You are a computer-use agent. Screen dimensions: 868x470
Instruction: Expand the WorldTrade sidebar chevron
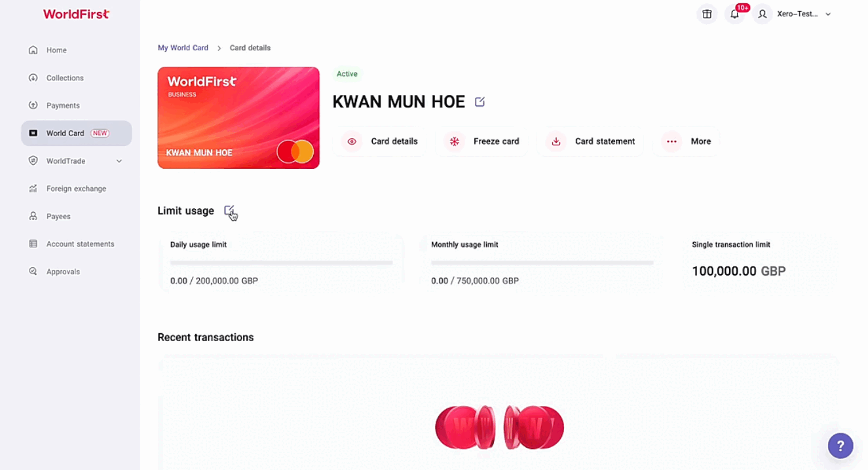coord(119,161)
